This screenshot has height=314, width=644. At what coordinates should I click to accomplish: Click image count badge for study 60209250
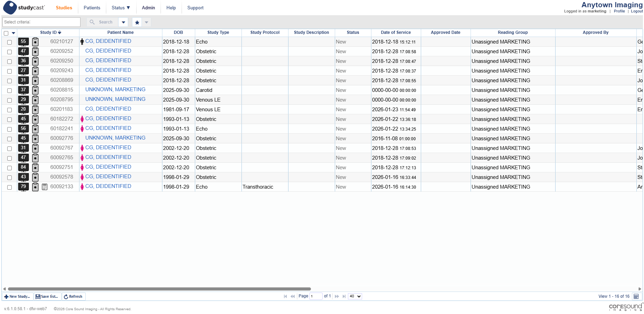(x=23, y=61)
